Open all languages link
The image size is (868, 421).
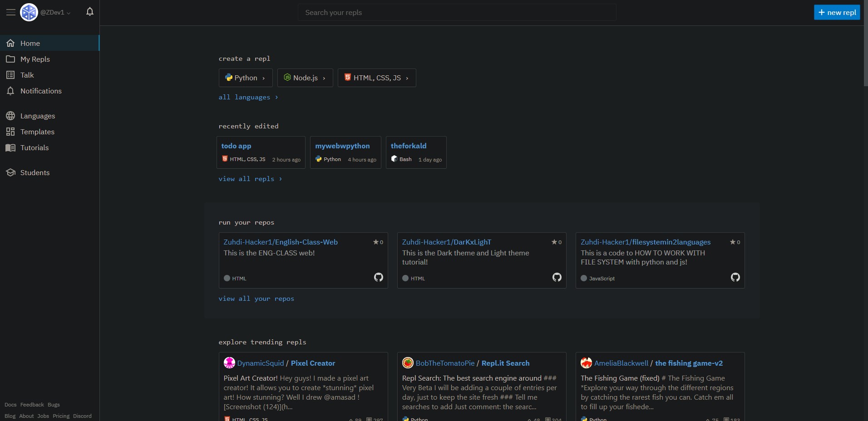click(x=248, y=97)
